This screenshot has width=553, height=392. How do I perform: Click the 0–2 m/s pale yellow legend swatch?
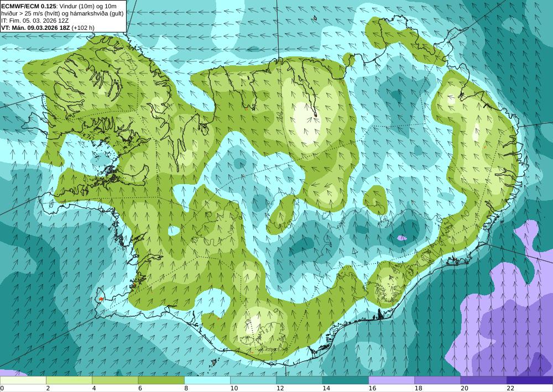click(x=23, y=380)
